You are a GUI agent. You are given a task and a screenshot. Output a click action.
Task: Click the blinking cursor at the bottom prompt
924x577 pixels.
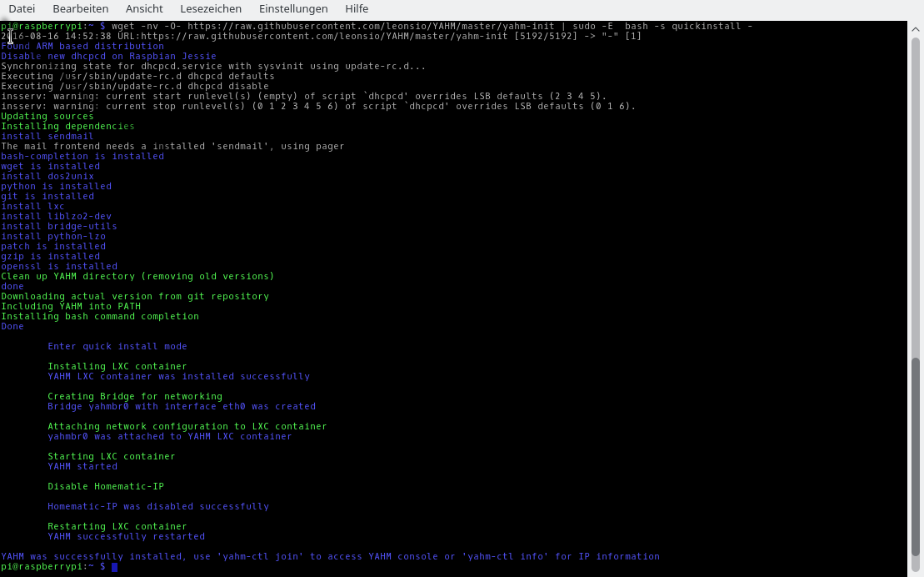(115, 567)
